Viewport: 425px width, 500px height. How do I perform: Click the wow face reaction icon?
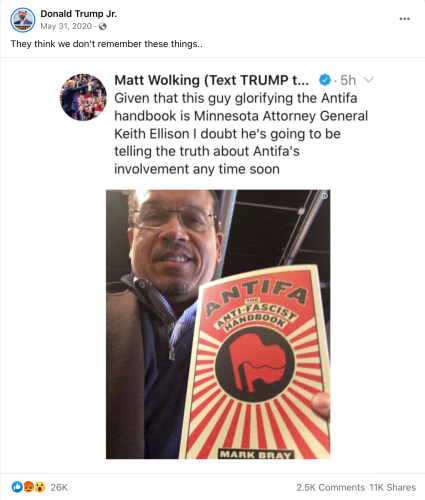[x=40, y=487]
